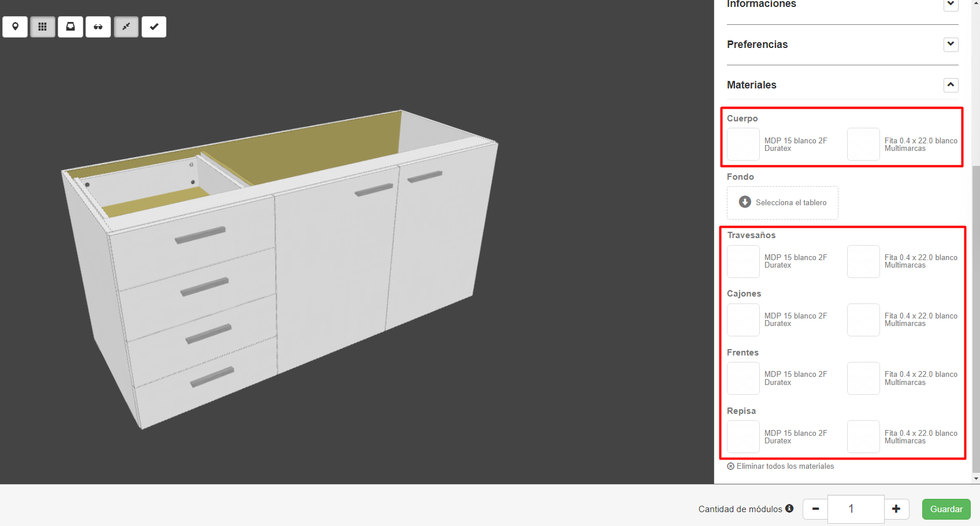The width and height of the screenshot is (980, 526).
Task: Select Cajones MDP 15 blanco swatch
Action: 743,320
